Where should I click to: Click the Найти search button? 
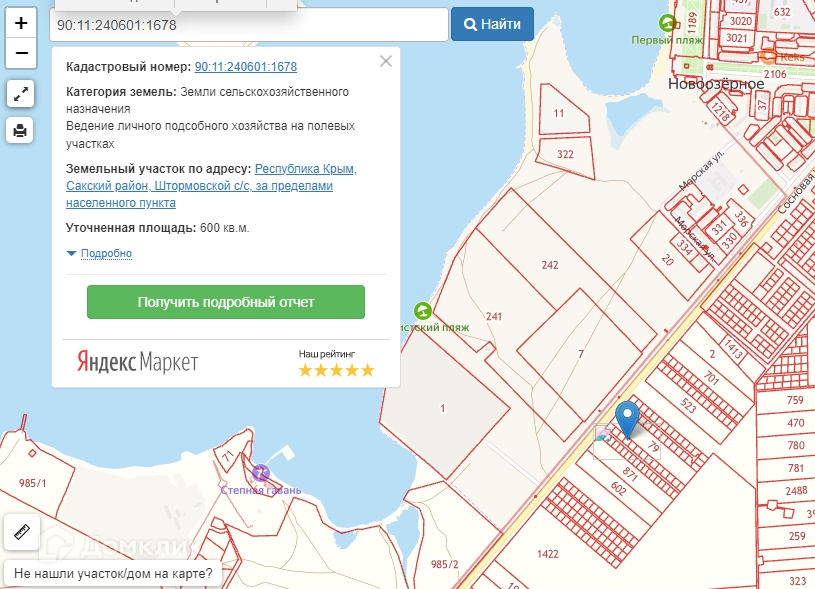coord(492,24)
